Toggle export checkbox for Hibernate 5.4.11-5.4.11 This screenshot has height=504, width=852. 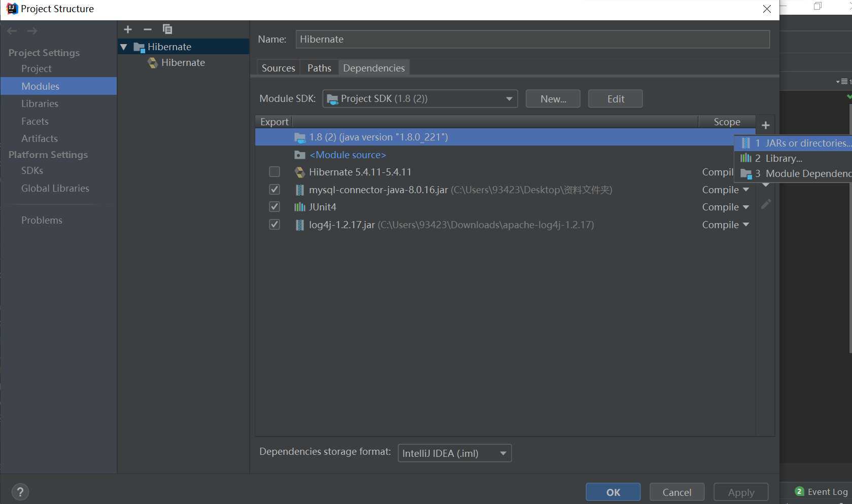click(x=275, y=172)
